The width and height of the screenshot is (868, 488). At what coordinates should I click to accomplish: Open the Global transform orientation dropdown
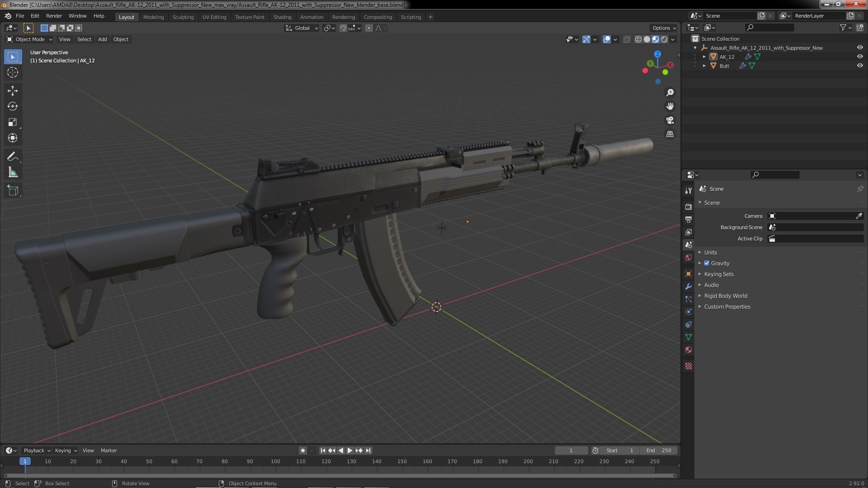pyautogui.click(x=302, y=28)
